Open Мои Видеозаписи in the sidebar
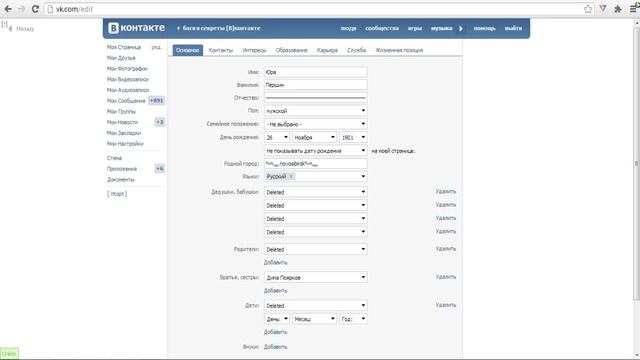 (x=128, y=79)
